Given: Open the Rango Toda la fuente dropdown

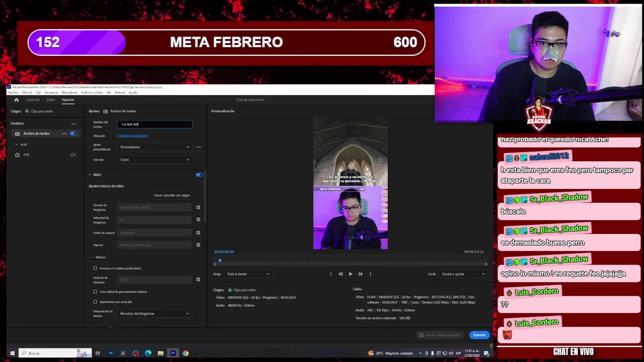Looking at the screenshot, I should click(x=248, y=274).
